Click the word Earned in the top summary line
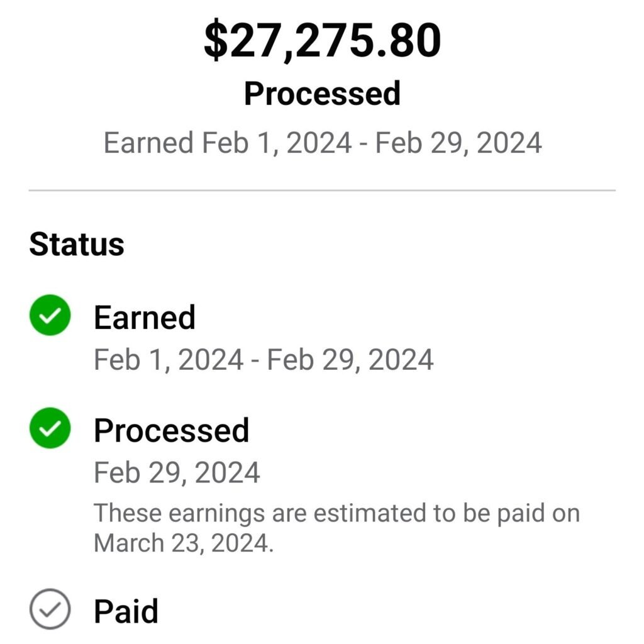The width and height of the screenshot is (644, 644). pos(148,143)
